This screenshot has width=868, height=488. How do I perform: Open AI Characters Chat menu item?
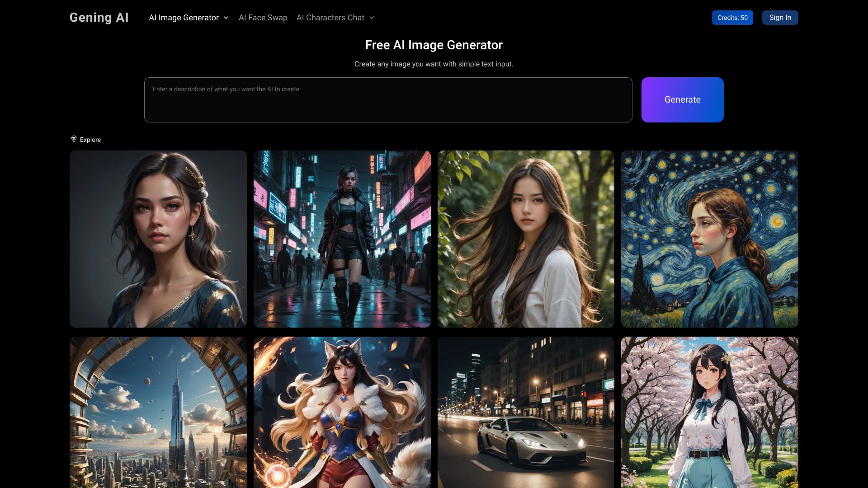(330, 18)
